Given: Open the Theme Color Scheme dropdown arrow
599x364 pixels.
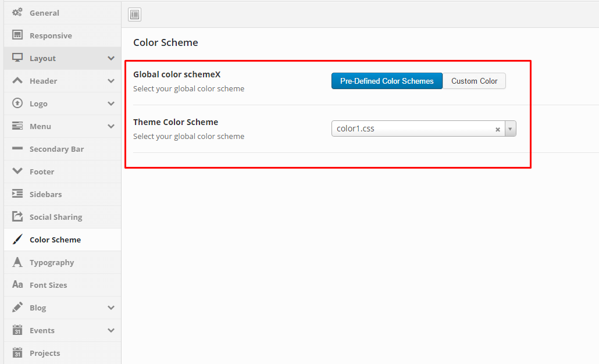Looking at the screenshot, I should 510,129.
